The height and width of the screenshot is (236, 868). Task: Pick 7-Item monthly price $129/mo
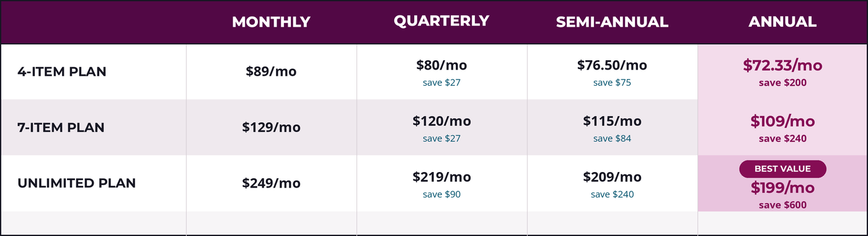click(x=271, y=127)
